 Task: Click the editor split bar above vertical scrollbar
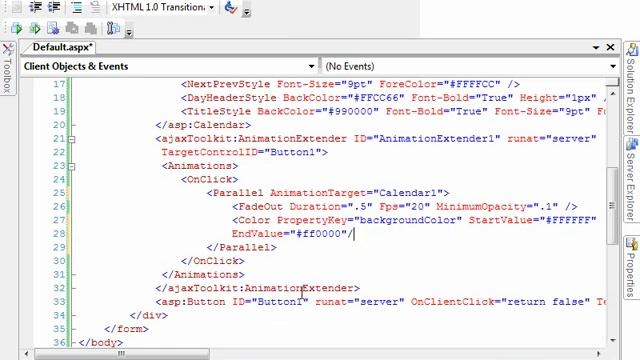[x=613, y=83]
